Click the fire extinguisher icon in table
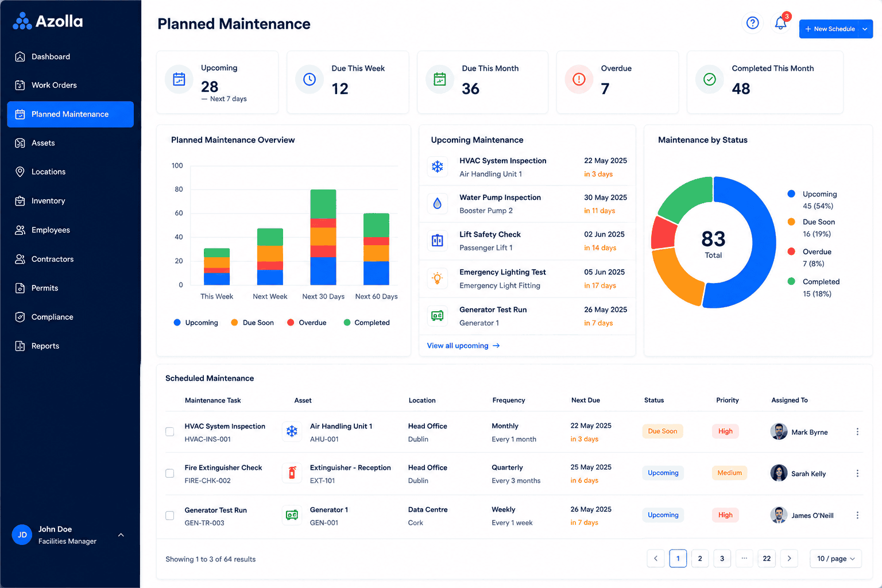Screen dimensions: 882x588 point(292,473)
